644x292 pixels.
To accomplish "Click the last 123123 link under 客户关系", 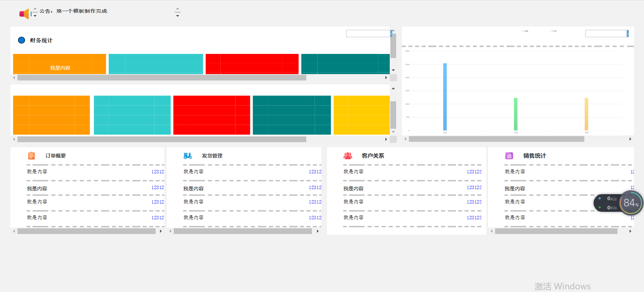I will point(474,218).
